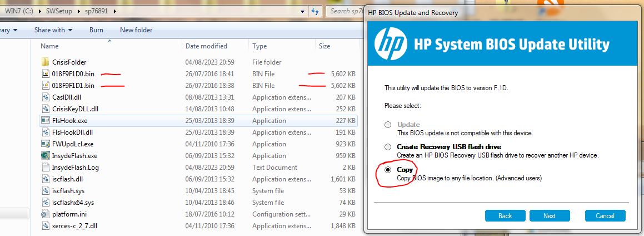644x236 pixels.
Task: Click the Configuration settings type cell
Action: [281, 214]
